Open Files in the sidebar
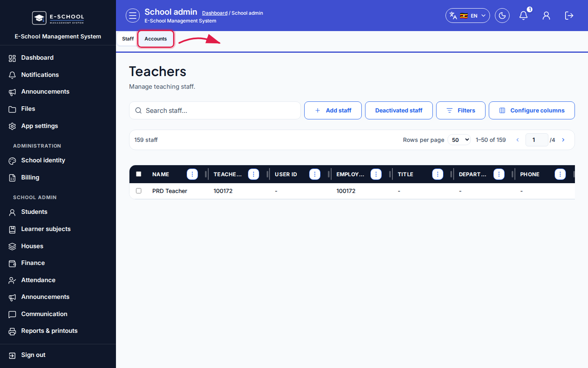Screen dimensions: 588x368 point(58,109)
